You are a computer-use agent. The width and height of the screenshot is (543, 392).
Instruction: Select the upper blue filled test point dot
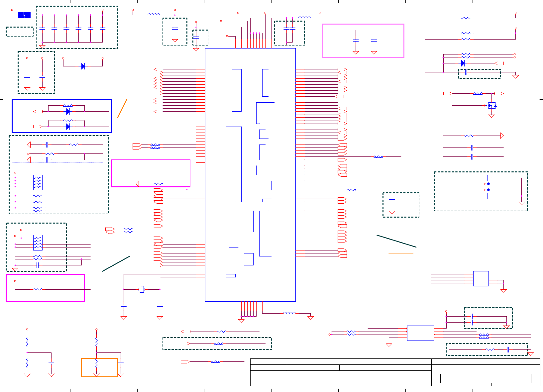click(488, 184)
